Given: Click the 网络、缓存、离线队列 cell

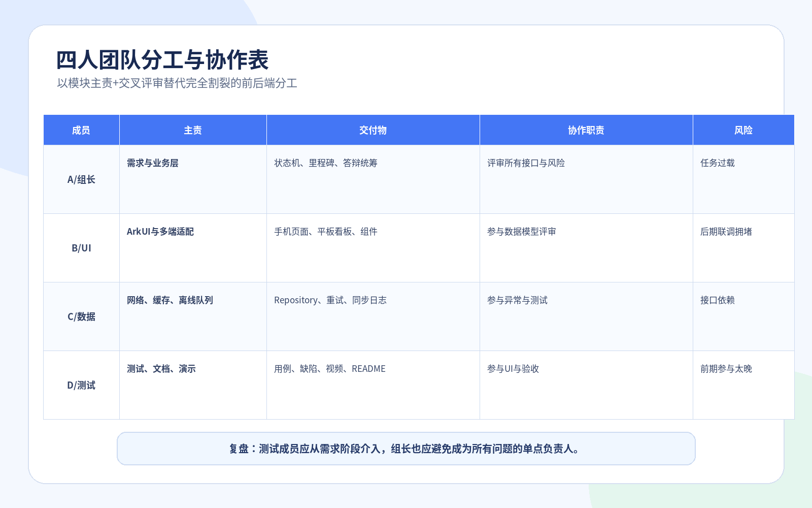Looking at the screenshot, I should coord(193,316).
